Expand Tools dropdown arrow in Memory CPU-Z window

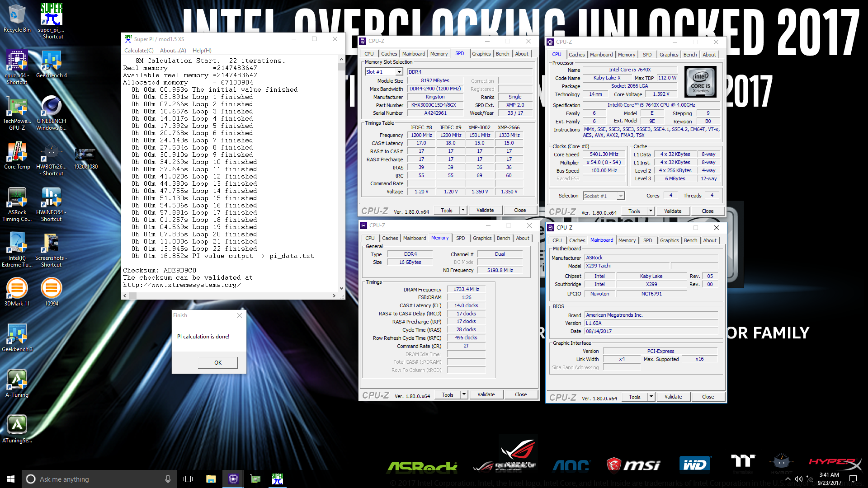464,394
